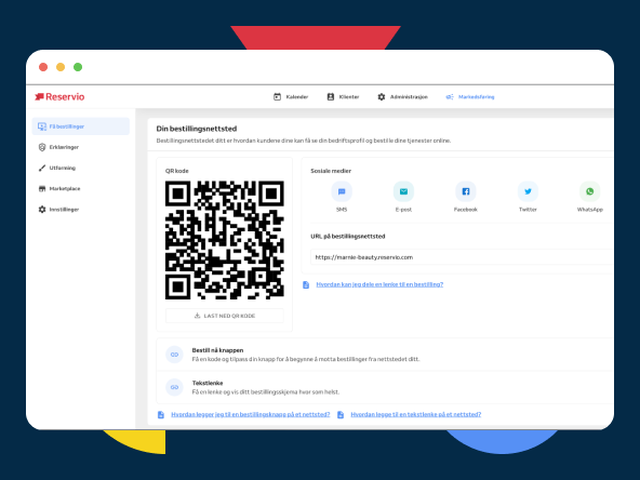
Task: Click the Innstillinger gear icon
Action: [x=42, y=209]
